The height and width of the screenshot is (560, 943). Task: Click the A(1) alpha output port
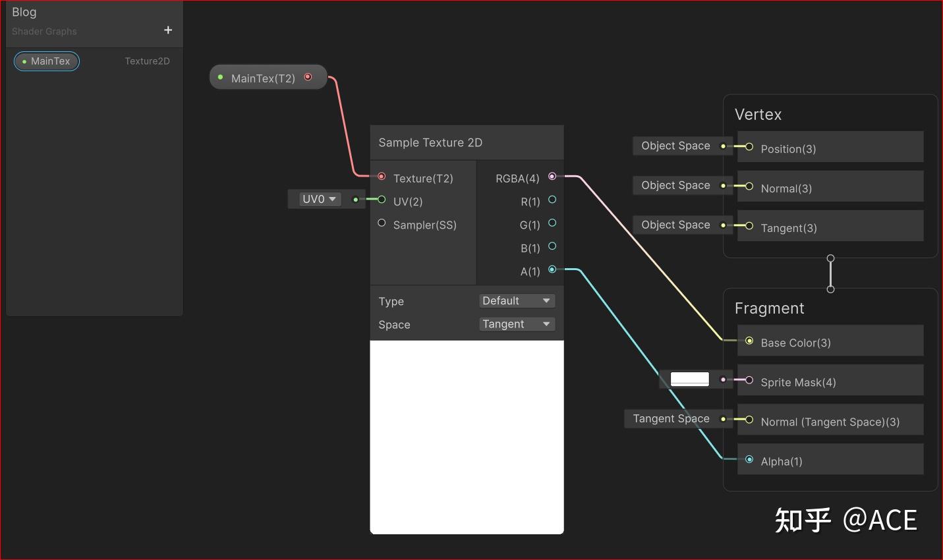coord(552,269)
